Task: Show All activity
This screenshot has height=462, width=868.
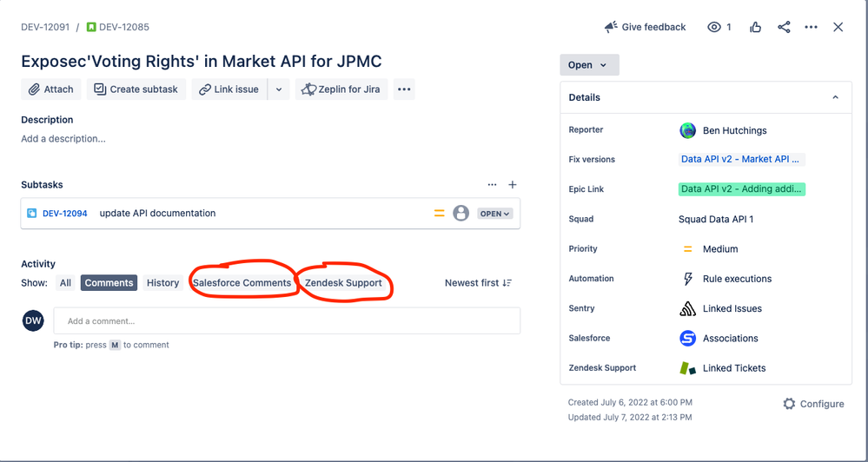Action: (x=65, y=283)
